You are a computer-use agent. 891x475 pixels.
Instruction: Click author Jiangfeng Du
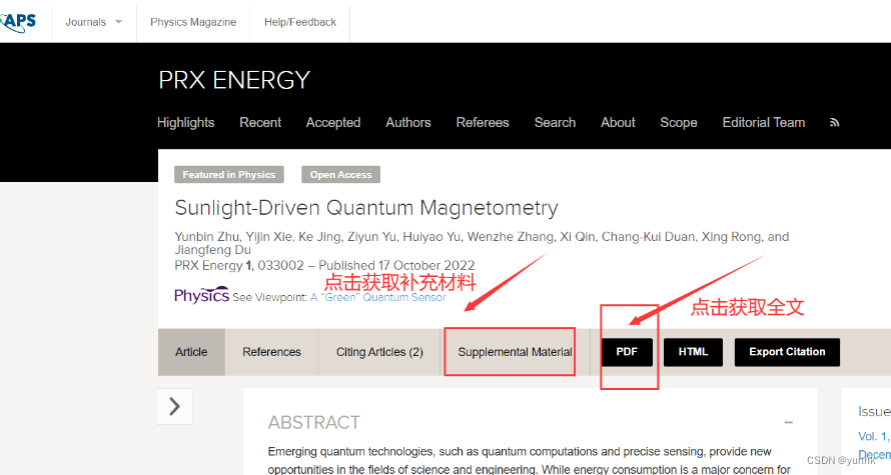(x=213, y=250)
